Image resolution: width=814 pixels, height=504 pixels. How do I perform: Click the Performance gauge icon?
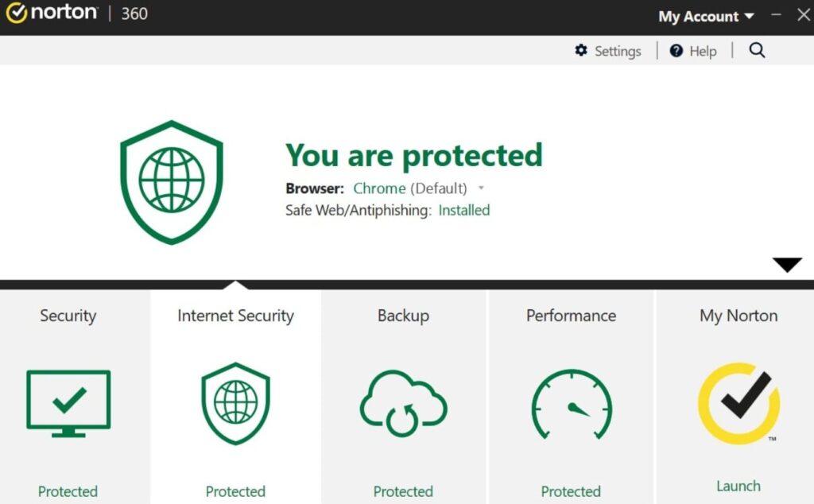coord(571,405)
